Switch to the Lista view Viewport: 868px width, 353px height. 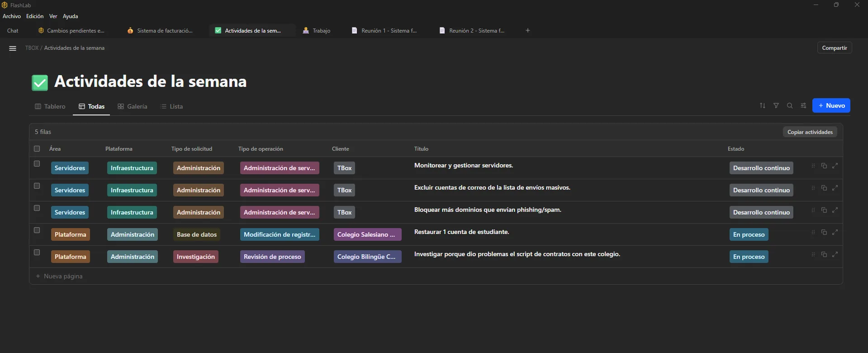click(x=172, y=106)
